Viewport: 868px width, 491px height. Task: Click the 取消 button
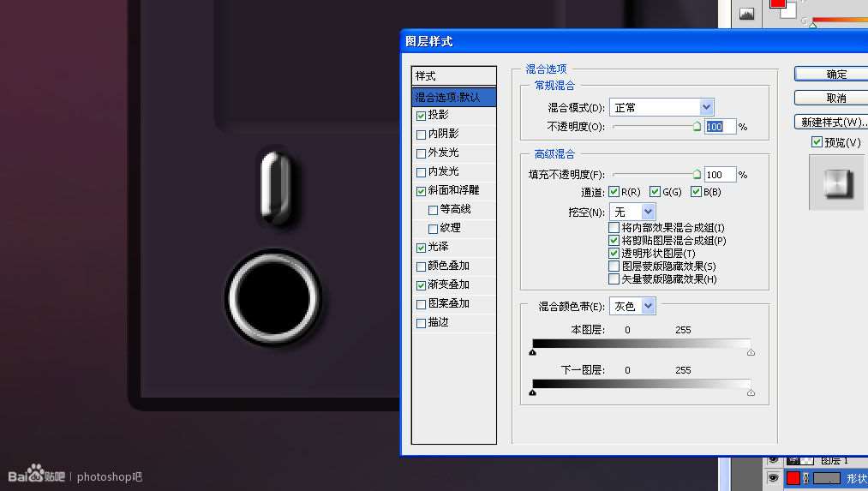tap(831, 98)
